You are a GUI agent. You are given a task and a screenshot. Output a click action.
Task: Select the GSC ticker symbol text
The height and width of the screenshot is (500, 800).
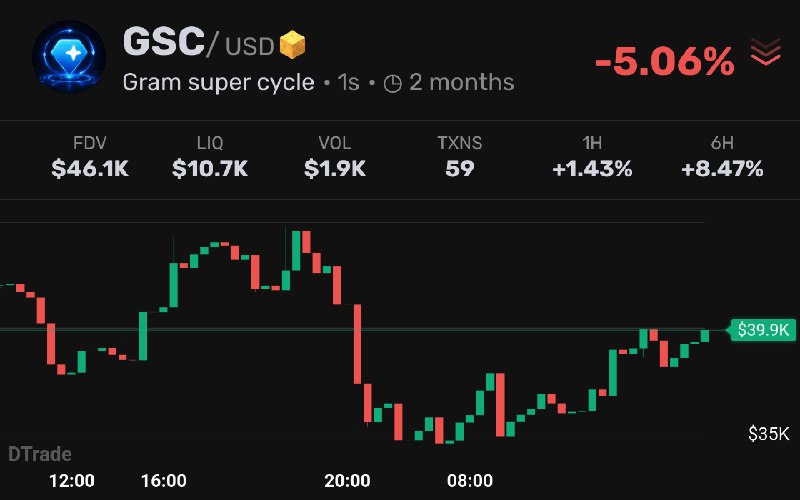point(164,41)
